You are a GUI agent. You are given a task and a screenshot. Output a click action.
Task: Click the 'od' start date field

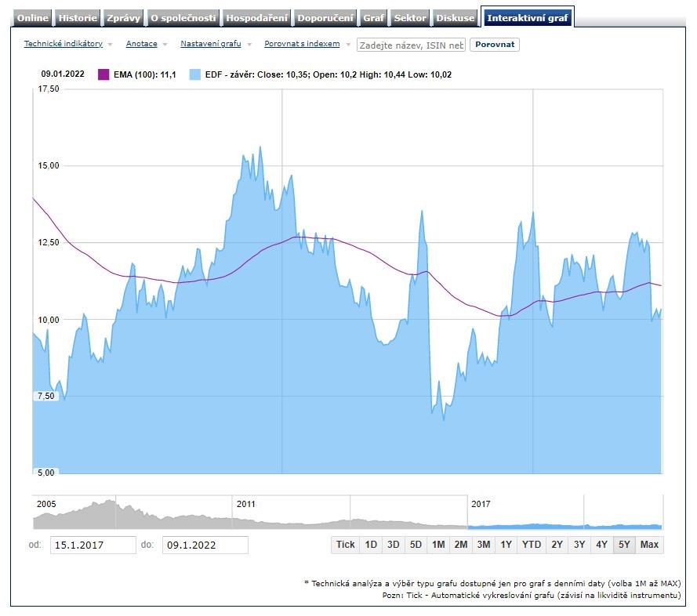93,545
